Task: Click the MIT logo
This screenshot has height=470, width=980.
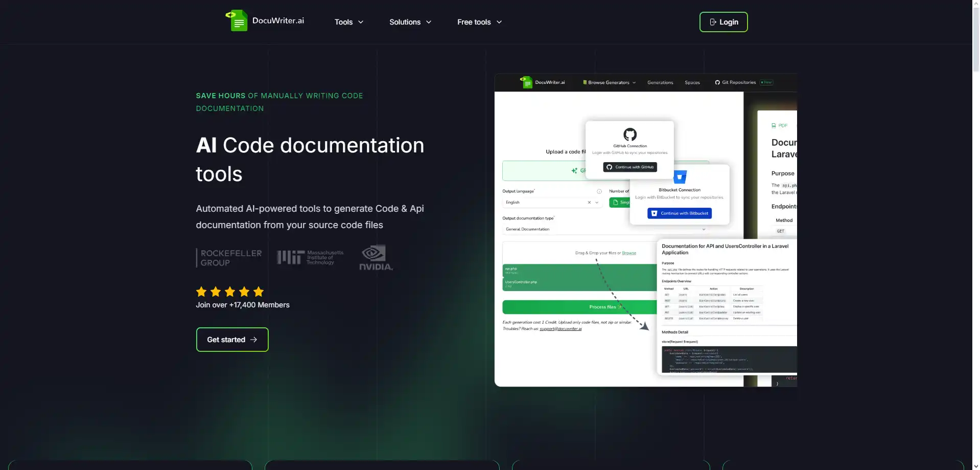Action: tap(310, 257)
